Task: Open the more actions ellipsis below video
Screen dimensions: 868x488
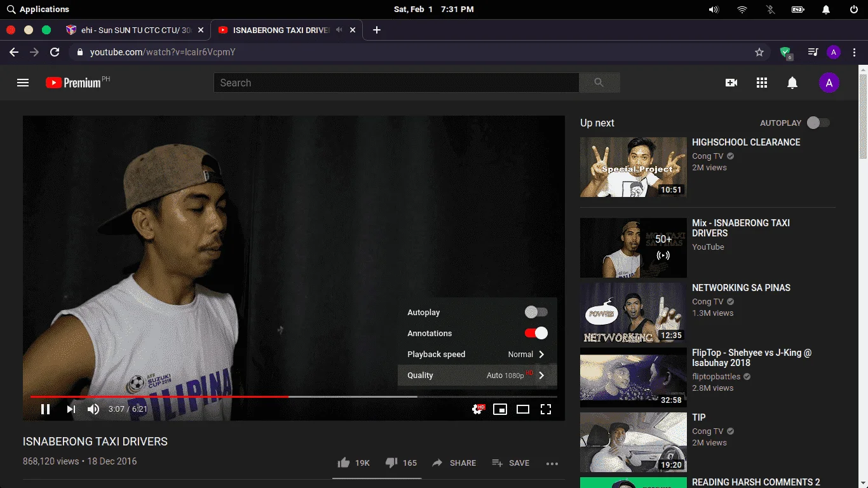Action: click(x=552, y=464)
